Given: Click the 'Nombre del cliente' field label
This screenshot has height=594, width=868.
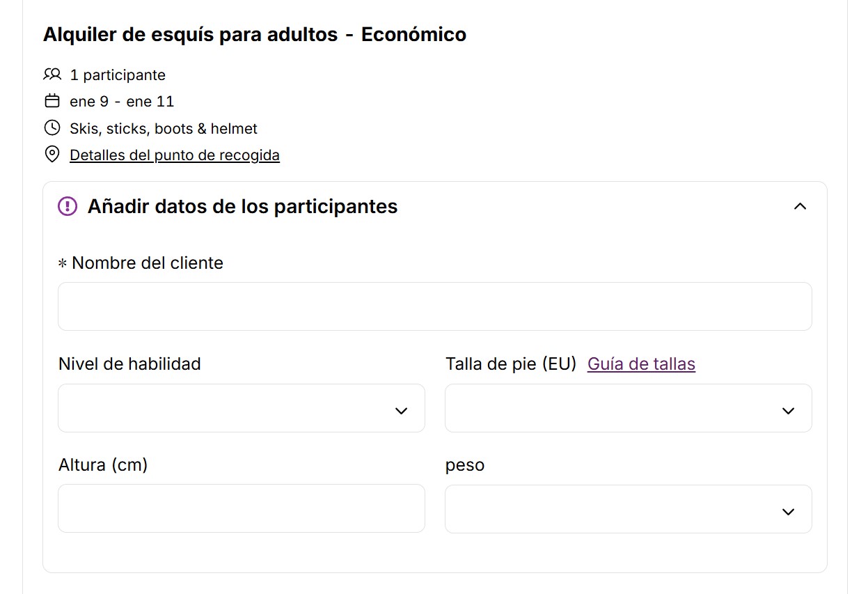Looking at the screenshot, I should [x=147, y=263].
